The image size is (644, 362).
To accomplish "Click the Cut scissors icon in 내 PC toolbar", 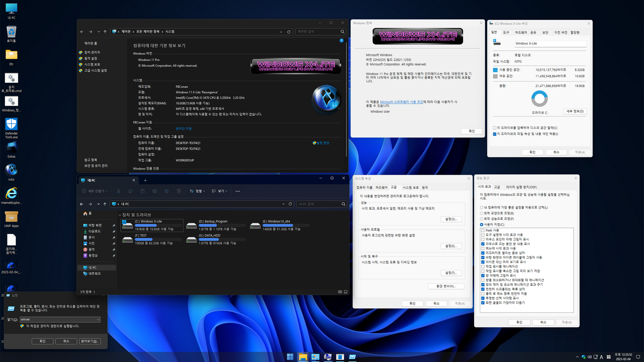I will pos(118,191).
